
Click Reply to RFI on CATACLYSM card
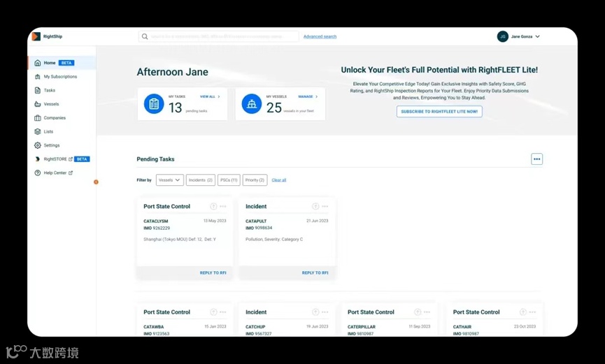click(213, 272)
